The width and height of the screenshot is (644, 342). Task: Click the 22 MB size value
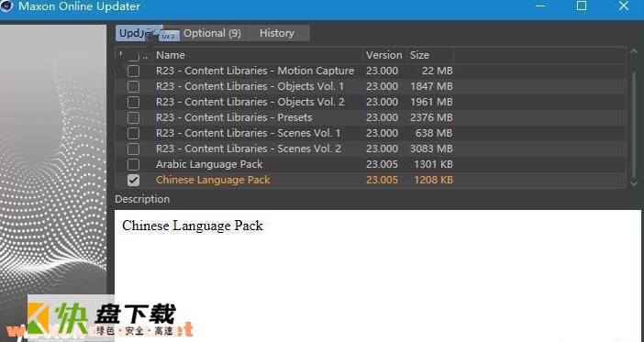click(x=438, y=71)
